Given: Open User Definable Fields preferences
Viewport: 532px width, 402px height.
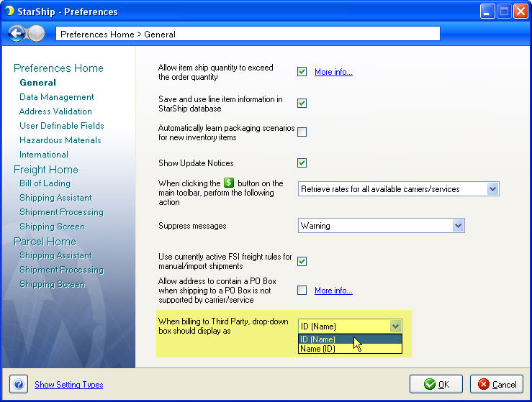Looking at the screenshot, I should 62,126.
